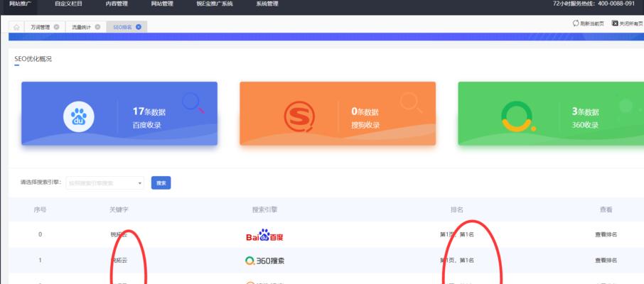Click the Baidu 百度 logo in row 0
The image size is (644, 284).
(264, 235)
